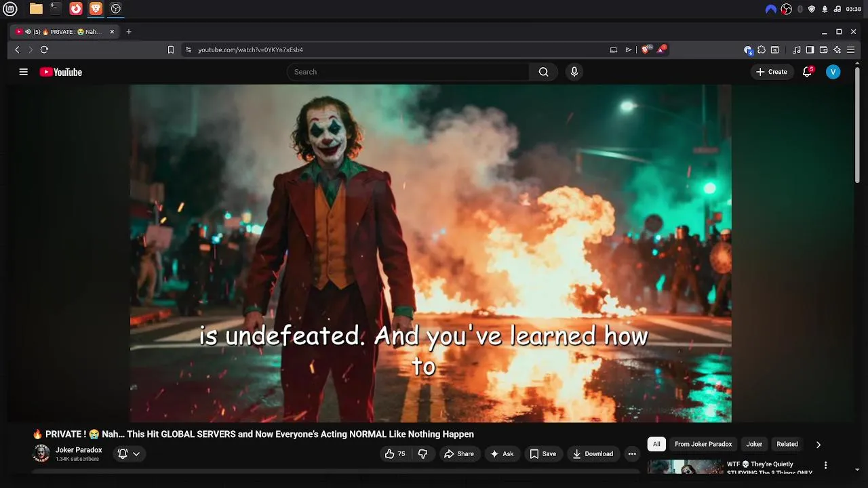This screenshot has height=488, width=868.
Task: Go to the YouTube home logo
Action: click(61, 72)
